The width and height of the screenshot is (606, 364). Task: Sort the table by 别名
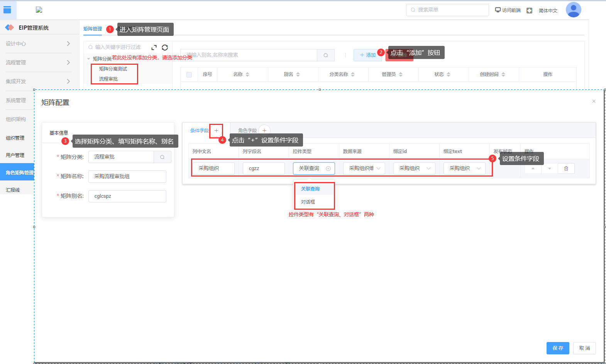coord(298,74)
